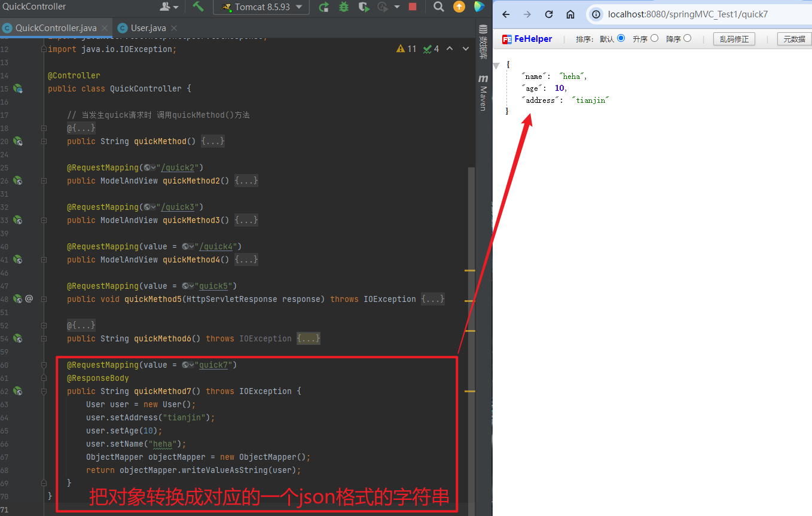Collapse the root JSON object triangle
Viewport: 812px width, 516px height.
(x=496, y=65)
